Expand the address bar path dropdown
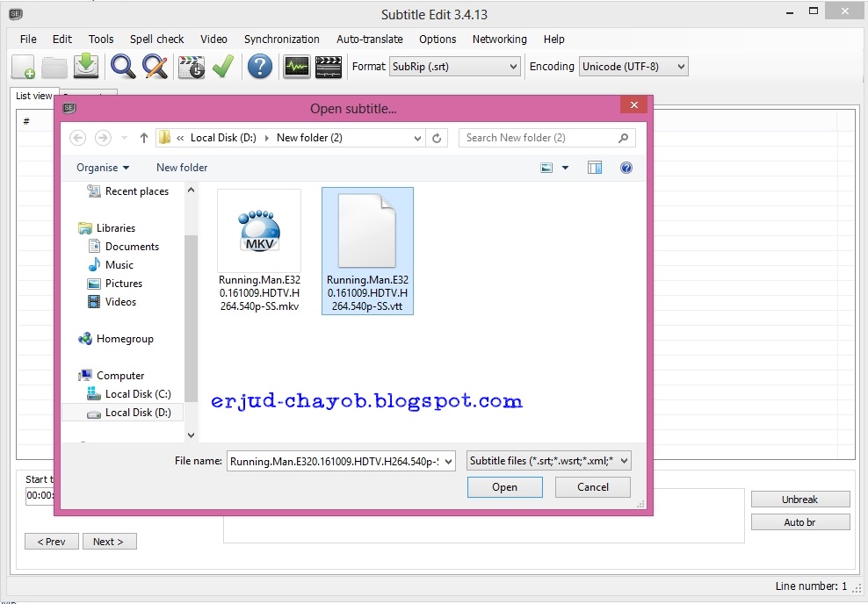This screenshot has width=868, height=604. coord(417,139)
